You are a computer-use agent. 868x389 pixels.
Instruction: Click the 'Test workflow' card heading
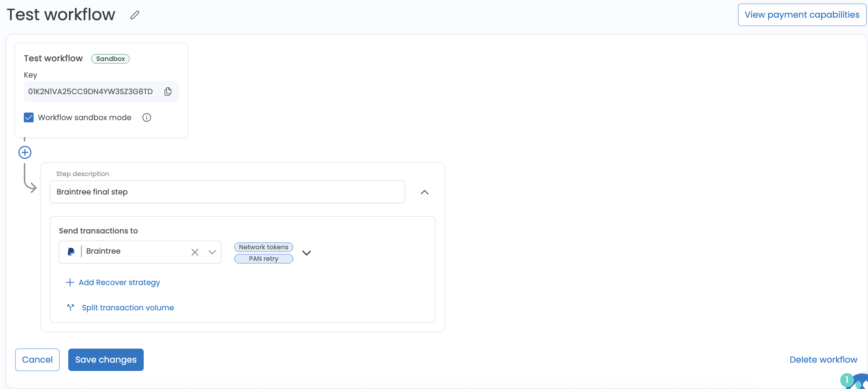tap(53, 58)
